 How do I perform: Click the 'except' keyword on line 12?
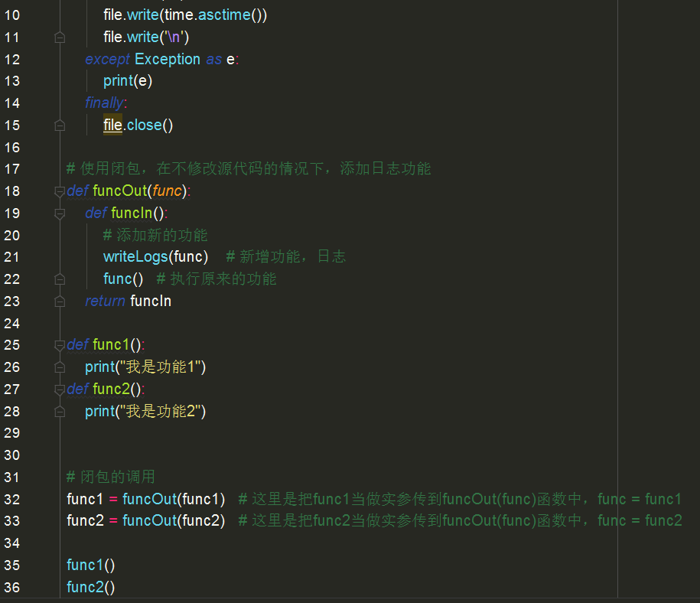[107, 60]
